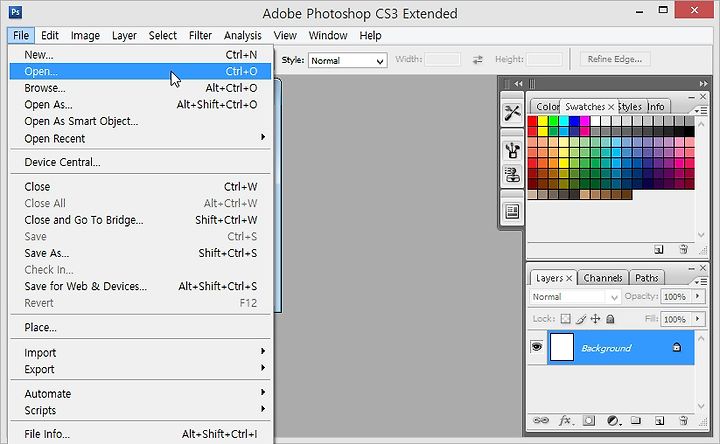Image resolution: width=720 pixels, height=444 pixels.
Task: Open the Brushes panel icon
Action: point(512,150)
